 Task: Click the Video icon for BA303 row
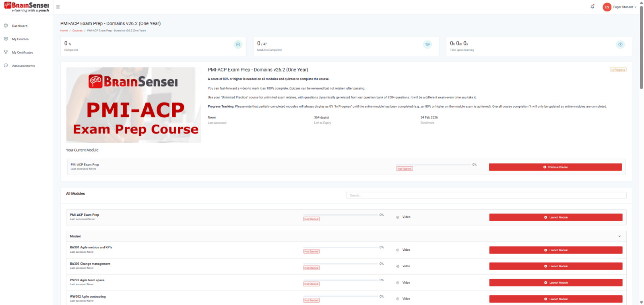398,266
